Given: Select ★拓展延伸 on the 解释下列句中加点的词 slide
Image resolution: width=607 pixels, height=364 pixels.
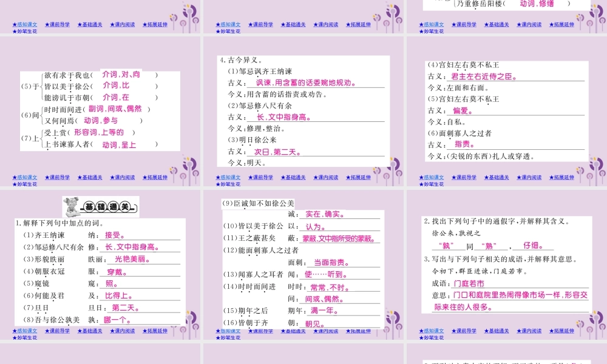Looking at the screenshot, I should pos(155,331).
